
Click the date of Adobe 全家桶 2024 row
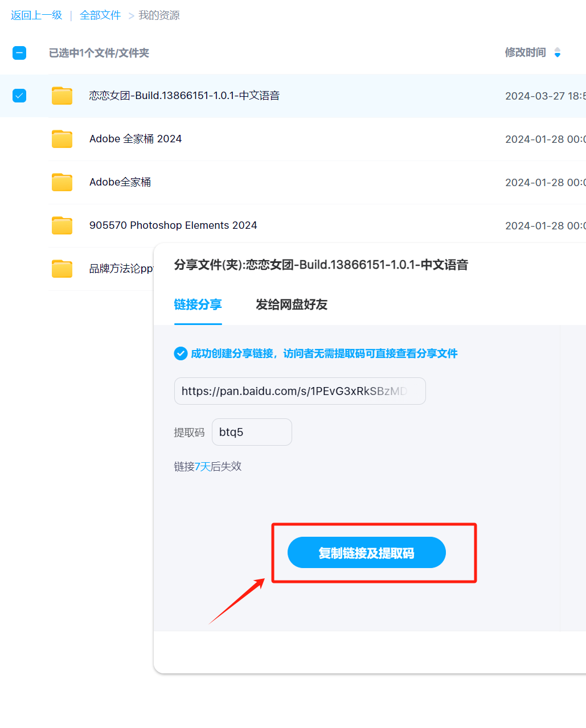click(x=546, y=139)
